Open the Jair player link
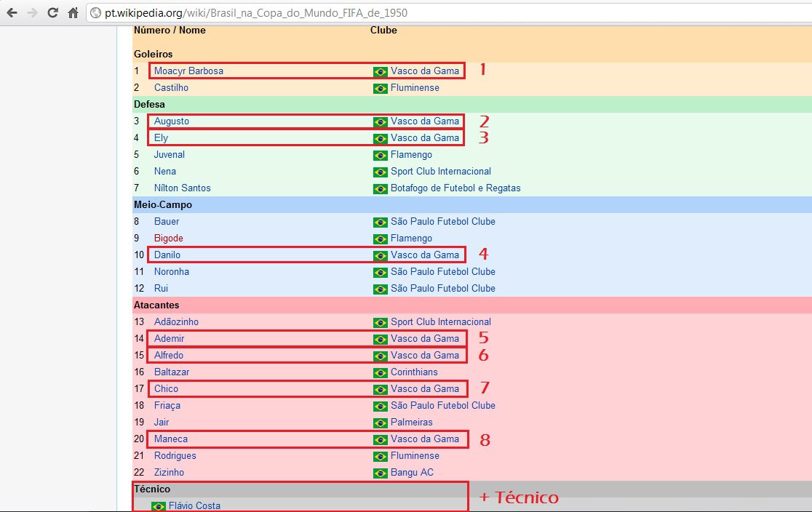The image size is (812, 512). pos(162,422)
